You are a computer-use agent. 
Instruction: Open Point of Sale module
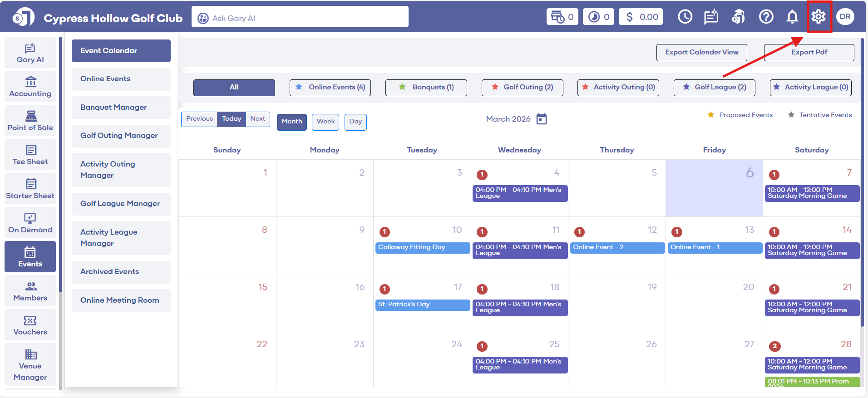pyautogui.click(x=30, y=121)
